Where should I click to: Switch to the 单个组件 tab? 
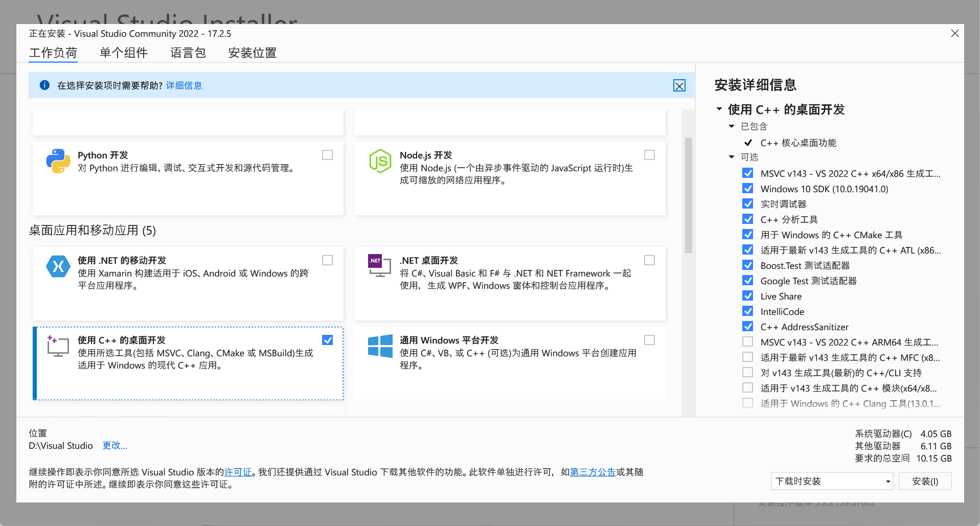pyautogui.click(x=123, y=52)
